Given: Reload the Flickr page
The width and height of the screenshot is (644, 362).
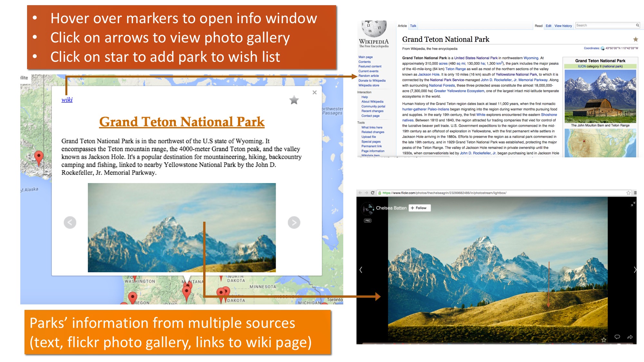Looking at the screenshot, I should click(373, 193).
